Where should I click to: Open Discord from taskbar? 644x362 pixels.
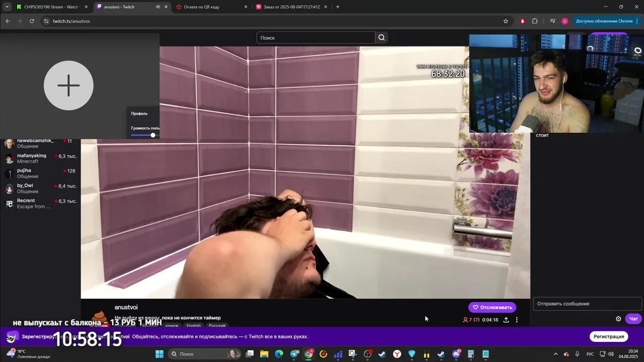click(x=456, y=354)
